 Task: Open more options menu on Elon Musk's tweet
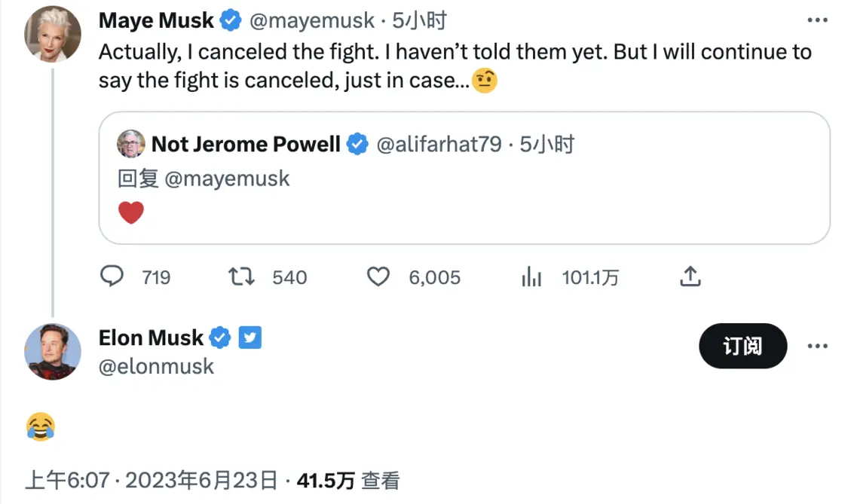pos(817,346)
